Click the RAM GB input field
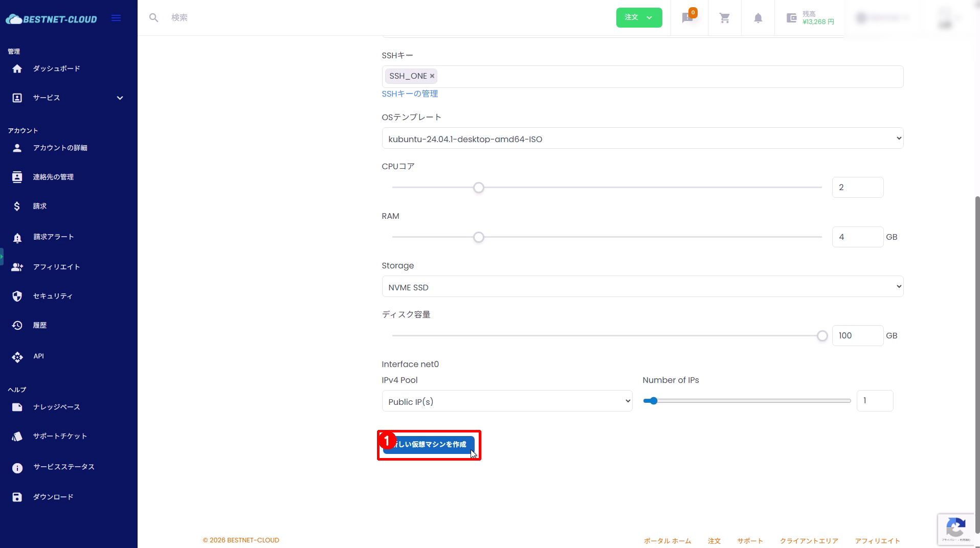The height and width of the screenshot is (548, 980). (x=857, y=237)
